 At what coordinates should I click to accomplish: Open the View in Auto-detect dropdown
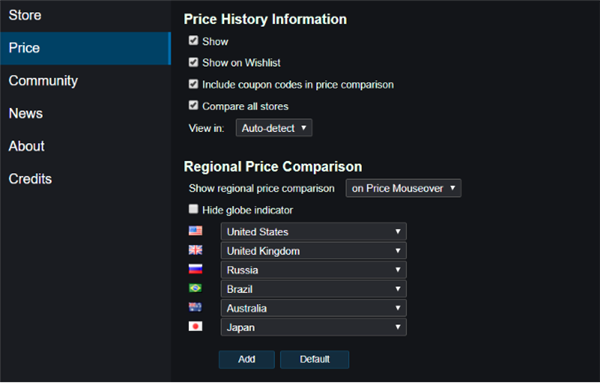[x=274, y=128]
